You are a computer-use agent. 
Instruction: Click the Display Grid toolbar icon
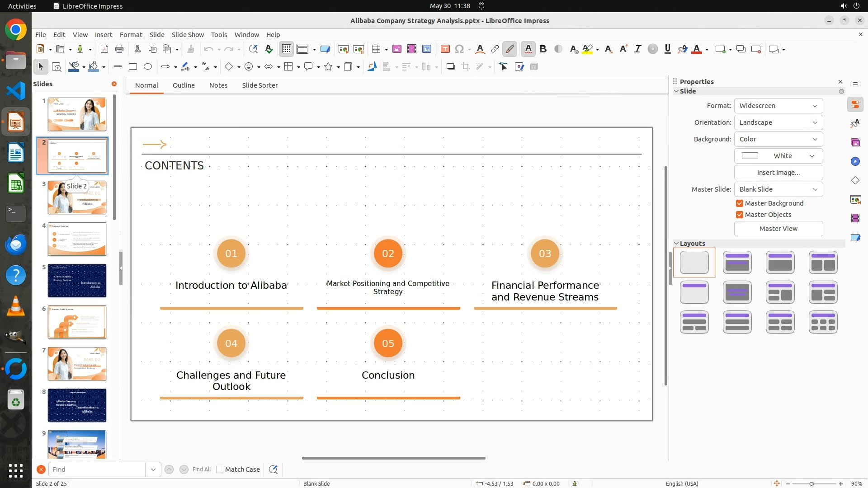click(287, 49)
